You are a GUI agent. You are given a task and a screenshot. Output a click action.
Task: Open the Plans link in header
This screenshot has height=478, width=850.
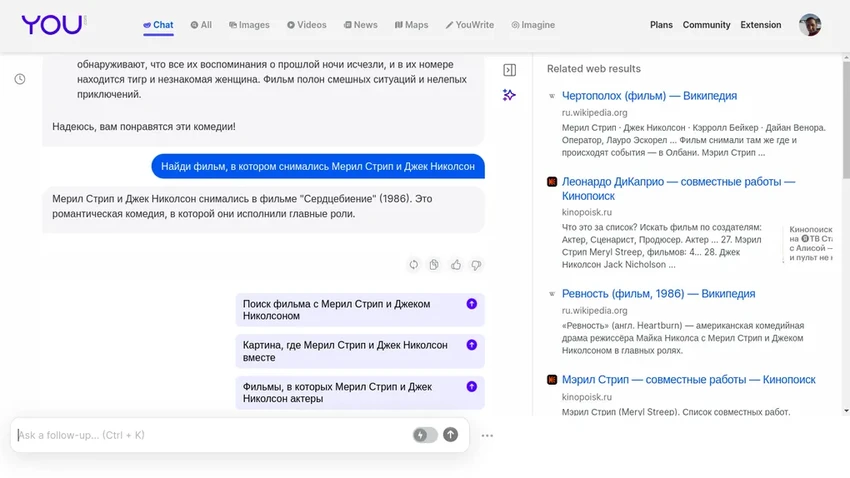(661, 25)
